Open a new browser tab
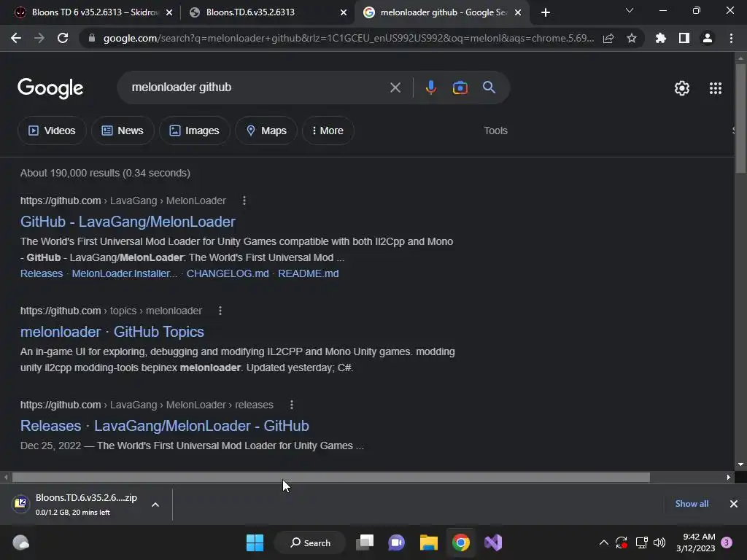 [546, 12]
